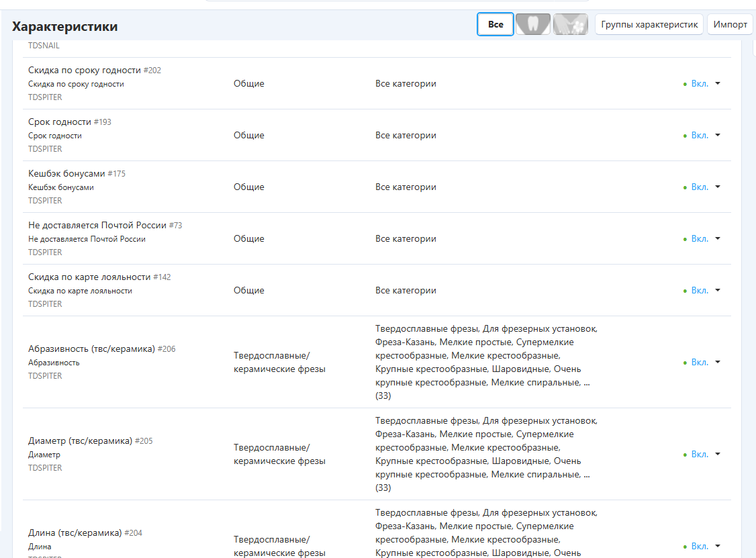The image size is (756, 558).
Task: Expand status dropdown arrow for Скидка по карте лояльности
Action: click(x=718, y=291)
